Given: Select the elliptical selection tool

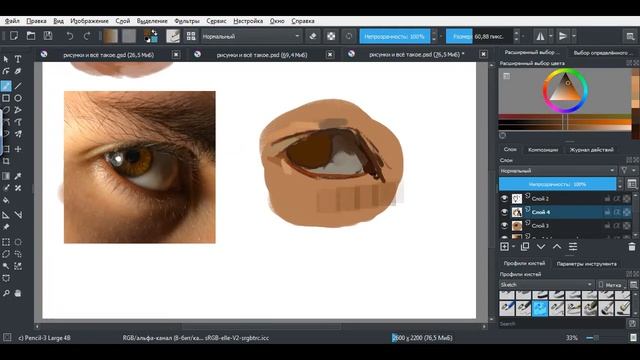Looking at the screenshot, I should click(18, 242).
